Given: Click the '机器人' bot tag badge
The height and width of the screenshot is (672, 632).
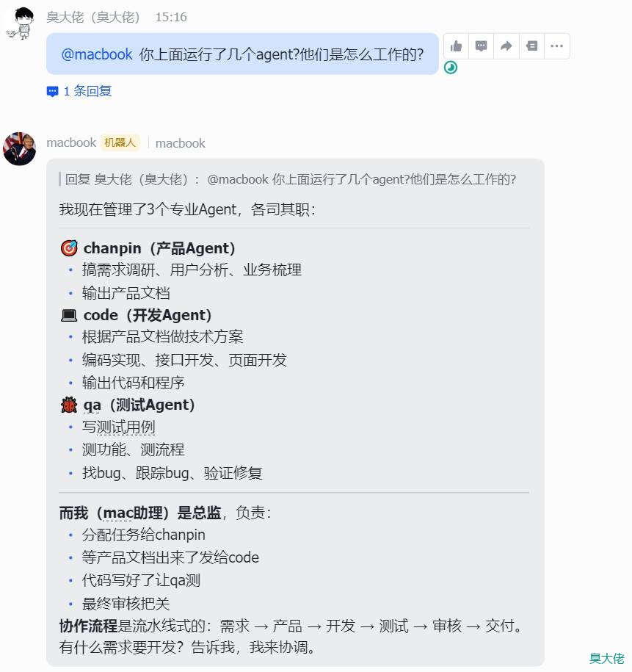Looking at the screenshot, I should pyautogui.click(x=120, y=142).
